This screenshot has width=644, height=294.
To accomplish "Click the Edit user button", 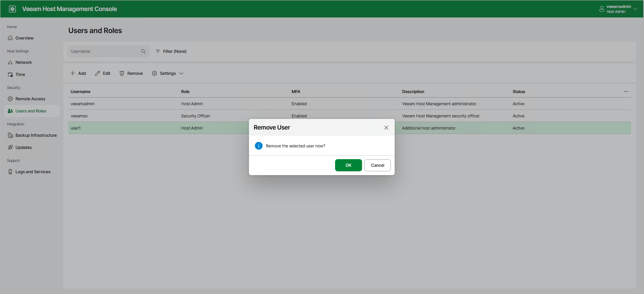I will coord(103,73).
